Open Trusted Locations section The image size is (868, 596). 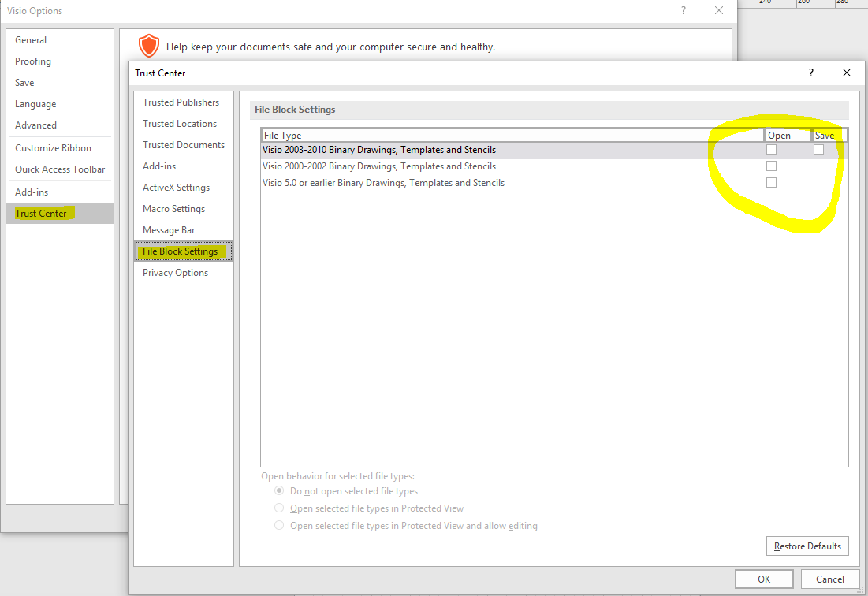tap(183, 124)
